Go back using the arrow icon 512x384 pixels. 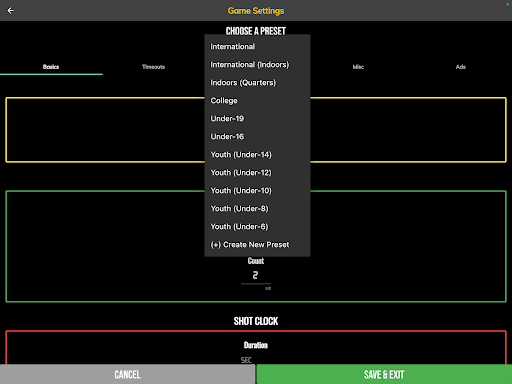click(x=10, y=11)
